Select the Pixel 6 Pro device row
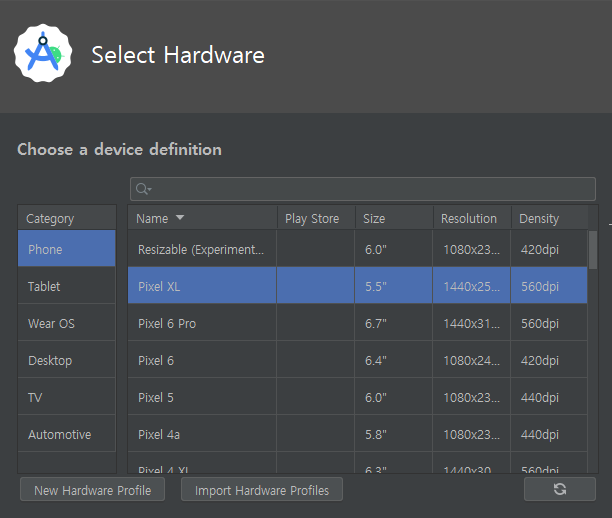This screenshot has width=612, height=518. click(358, 322)
